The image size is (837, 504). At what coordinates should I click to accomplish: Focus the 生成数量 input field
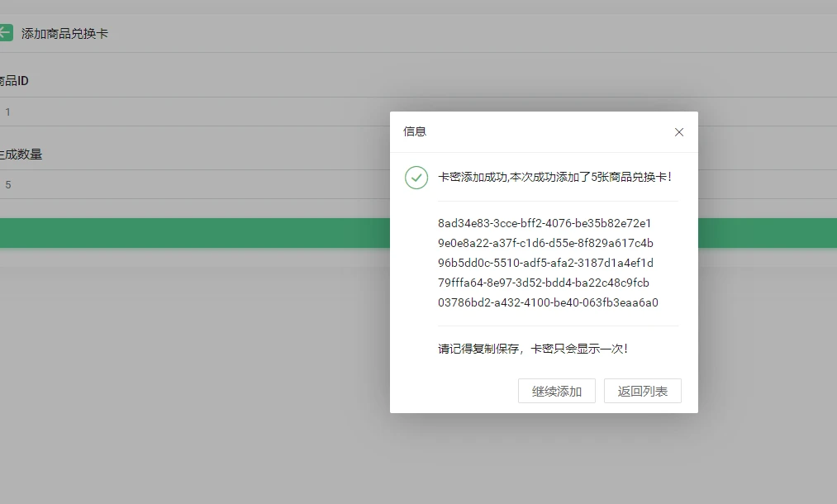coord(190,184)
